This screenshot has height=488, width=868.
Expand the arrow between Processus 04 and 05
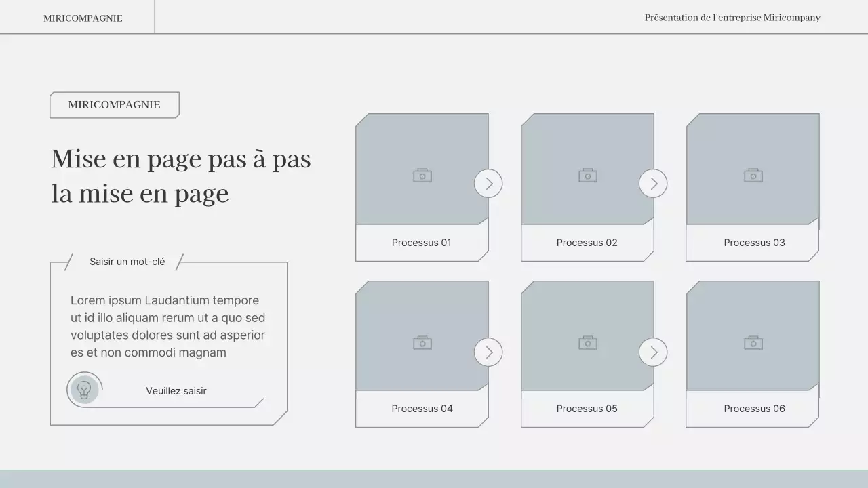[488, 352]
